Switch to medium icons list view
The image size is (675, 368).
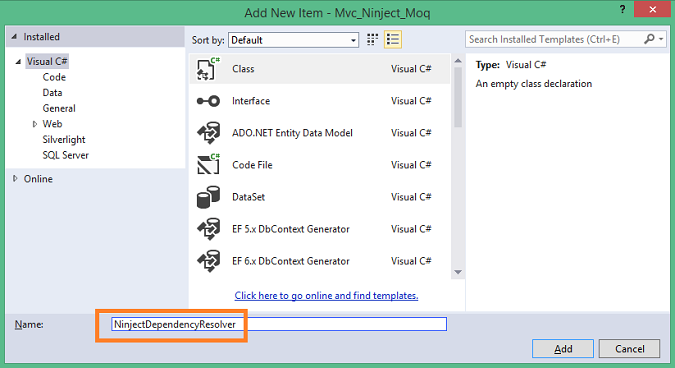click(x=393, y=40)
